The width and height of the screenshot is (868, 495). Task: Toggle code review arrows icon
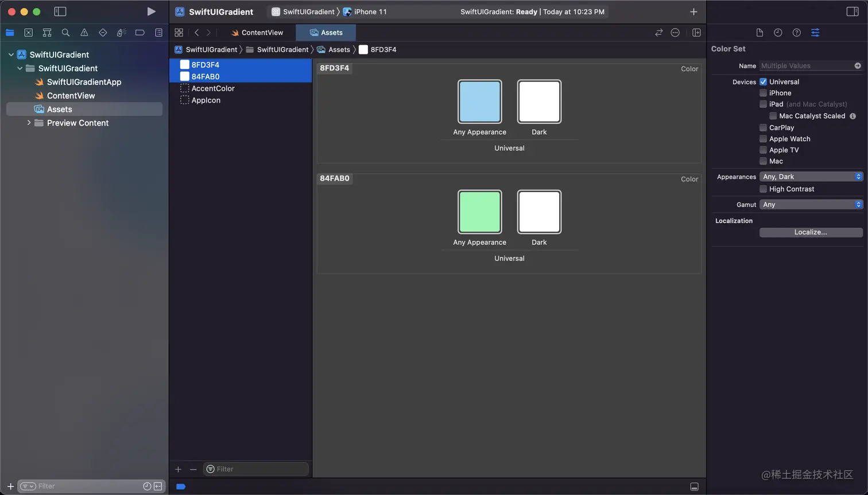659,33
